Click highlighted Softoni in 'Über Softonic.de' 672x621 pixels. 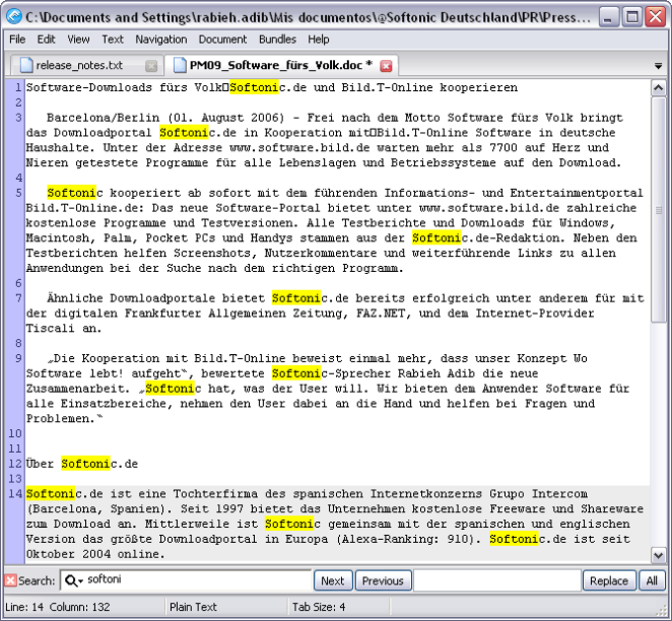86,464
